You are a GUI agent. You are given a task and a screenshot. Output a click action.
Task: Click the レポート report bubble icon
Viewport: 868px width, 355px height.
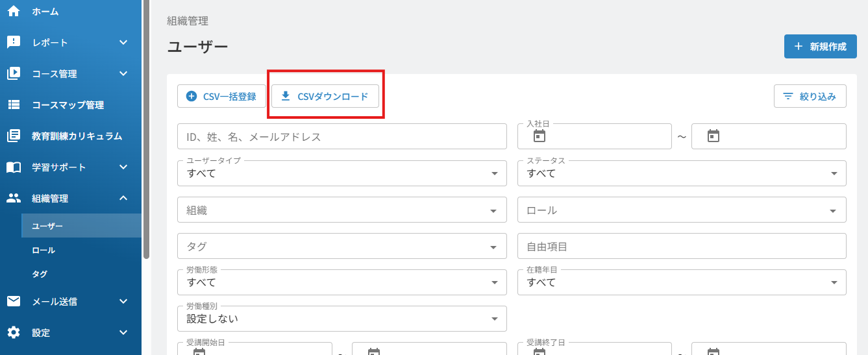[x=14, y=42]
